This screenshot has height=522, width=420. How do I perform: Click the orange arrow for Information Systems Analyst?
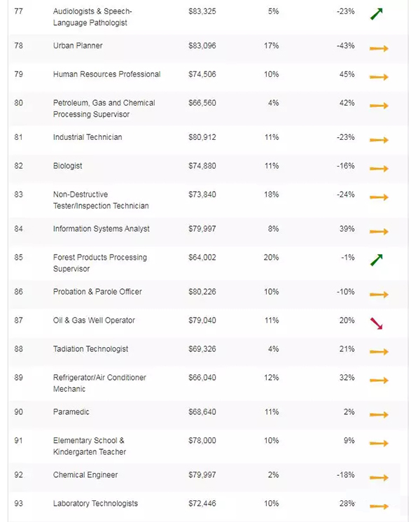(379, 232)
